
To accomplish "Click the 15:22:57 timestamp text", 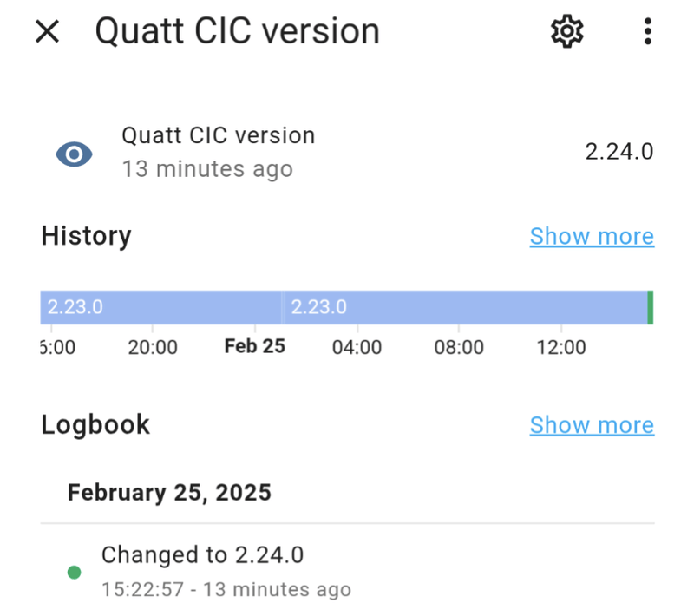I will (142, 589).
